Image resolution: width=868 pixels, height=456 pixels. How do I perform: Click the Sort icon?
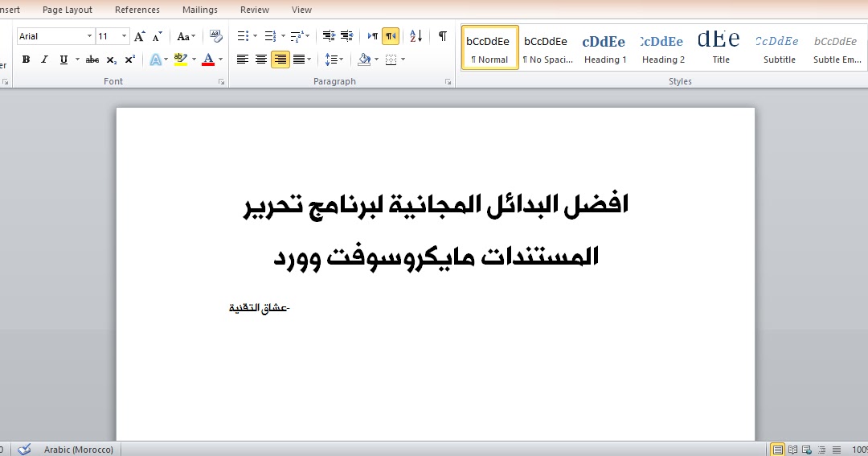tap(416, 36)
